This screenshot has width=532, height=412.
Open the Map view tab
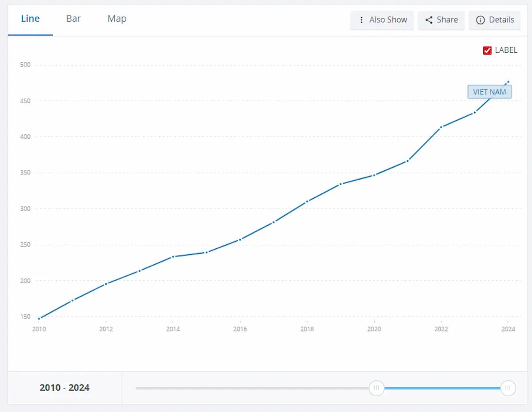click(x=117, y=19)
